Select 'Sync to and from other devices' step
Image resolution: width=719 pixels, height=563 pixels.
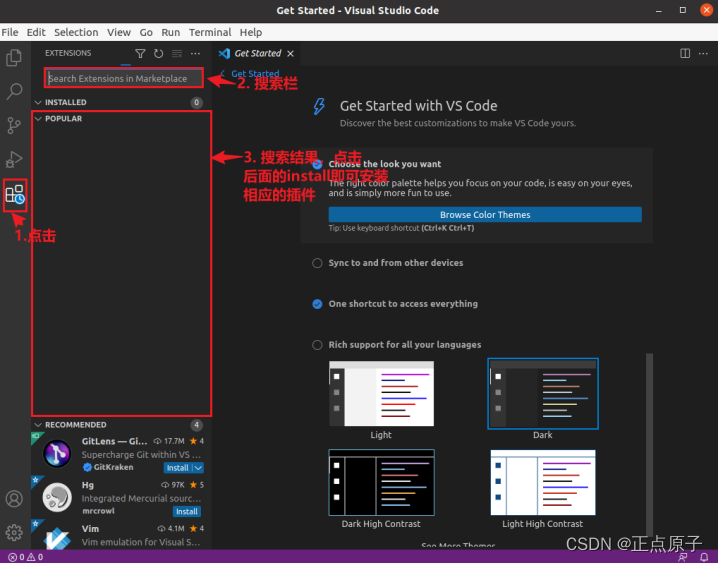click(396, 263)
